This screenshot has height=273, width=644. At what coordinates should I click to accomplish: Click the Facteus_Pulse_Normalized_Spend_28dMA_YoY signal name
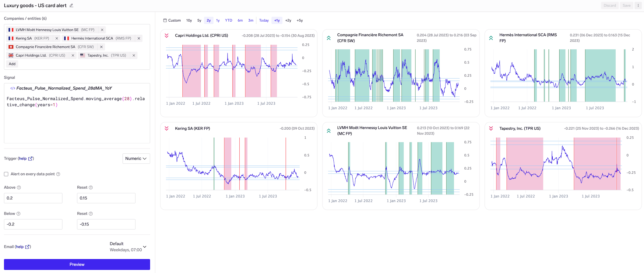tap(64, 88)
